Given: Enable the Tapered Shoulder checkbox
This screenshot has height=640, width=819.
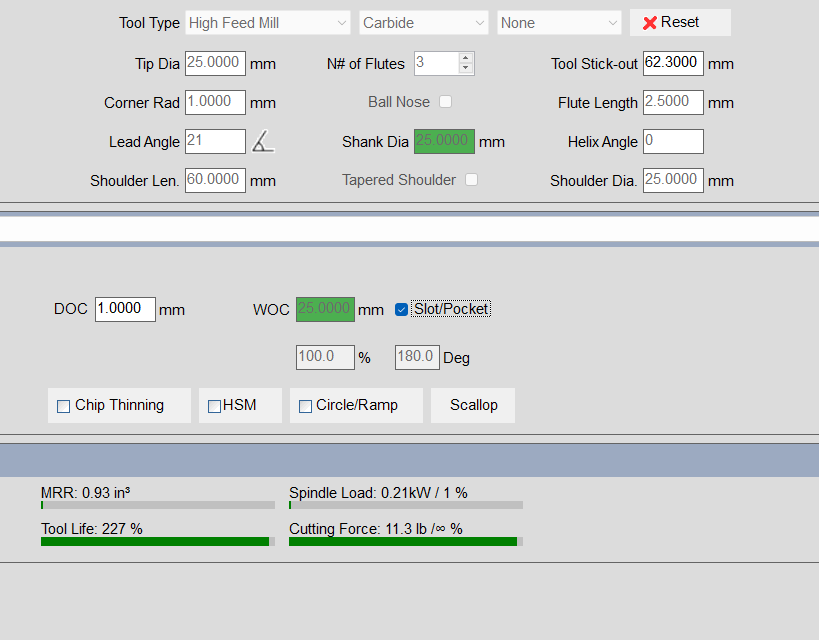Looking at the screenshot, I should pos(471,180).
